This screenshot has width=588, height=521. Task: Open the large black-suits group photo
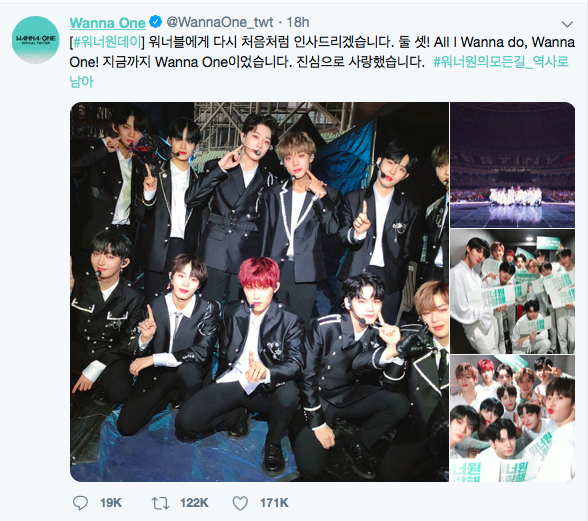(260, 292)
